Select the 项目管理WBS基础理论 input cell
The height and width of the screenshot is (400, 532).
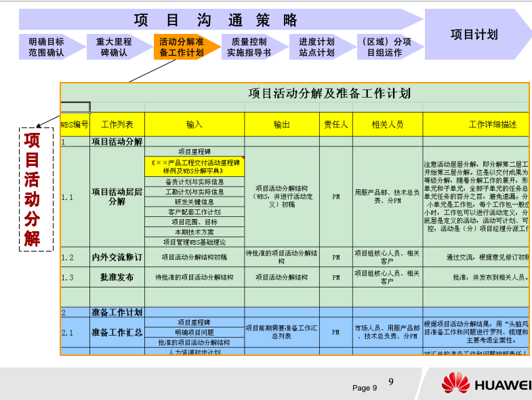pyautogui.click(x=195, y=242)
